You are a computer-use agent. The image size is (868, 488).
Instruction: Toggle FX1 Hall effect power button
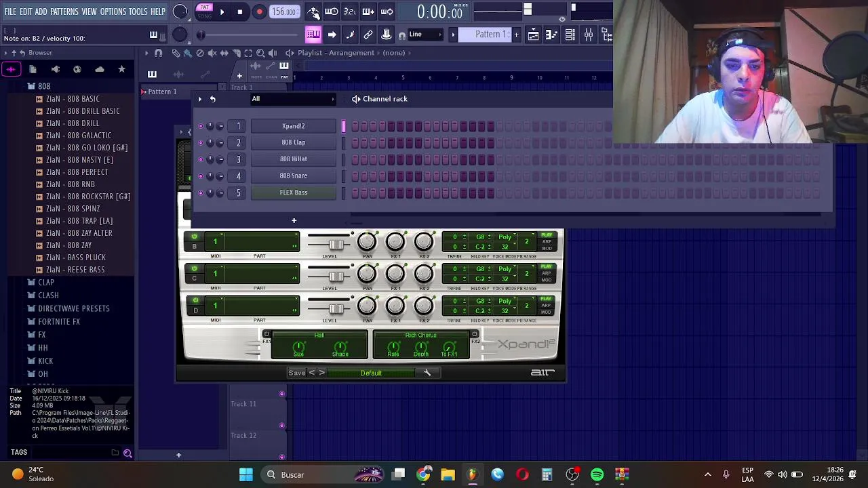[267, 334]
